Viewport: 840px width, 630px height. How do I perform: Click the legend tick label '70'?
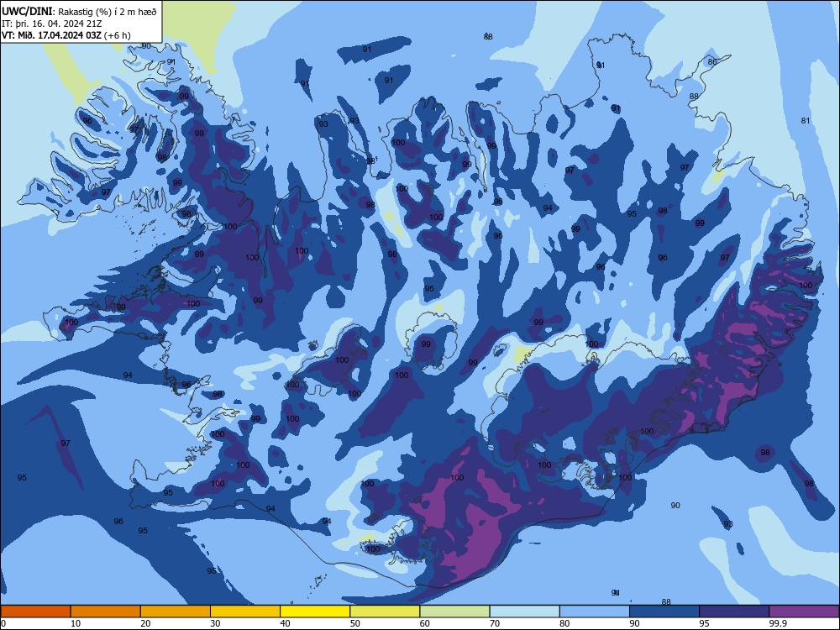pyautogui.click(x=495, y=623)
